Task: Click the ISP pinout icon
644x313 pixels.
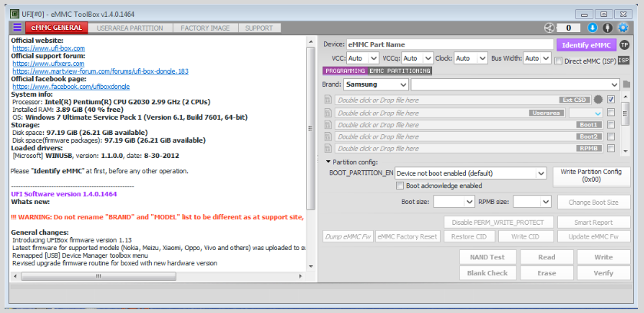Action: 623,61
